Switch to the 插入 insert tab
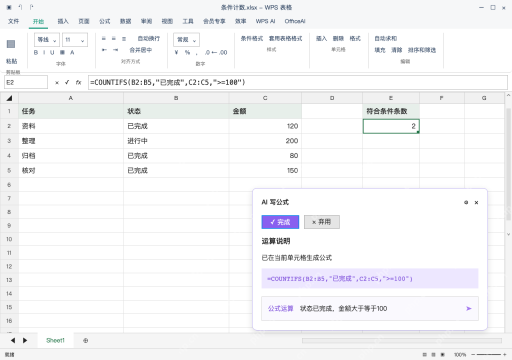Screen dimensions: 512x360 [x=63, y=21]
